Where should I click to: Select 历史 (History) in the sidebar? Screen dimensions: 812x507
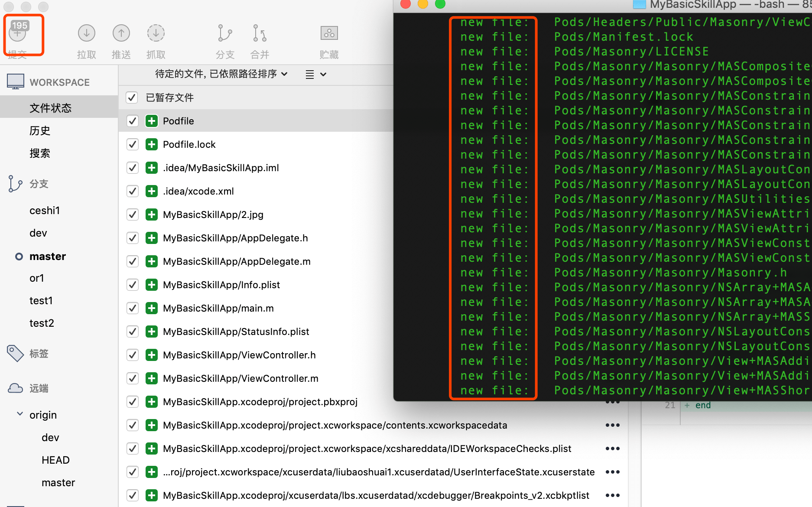pos(40,130)
